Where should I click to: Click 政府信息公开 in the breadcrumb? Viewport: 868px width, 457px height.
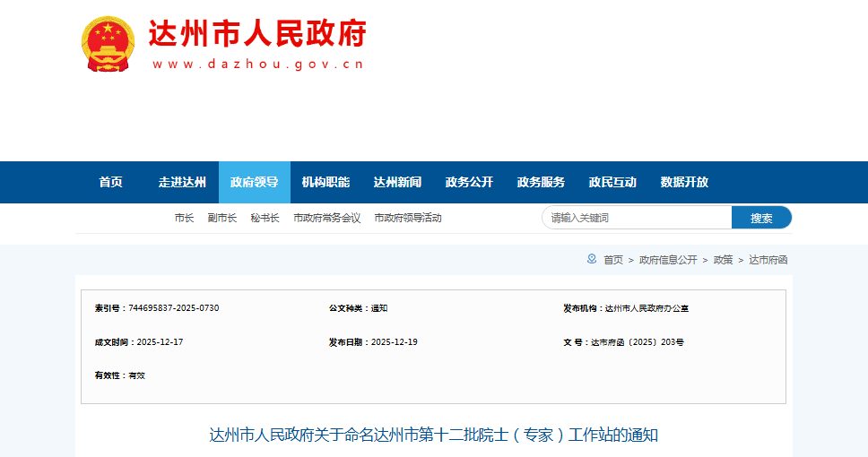point(668,260)
